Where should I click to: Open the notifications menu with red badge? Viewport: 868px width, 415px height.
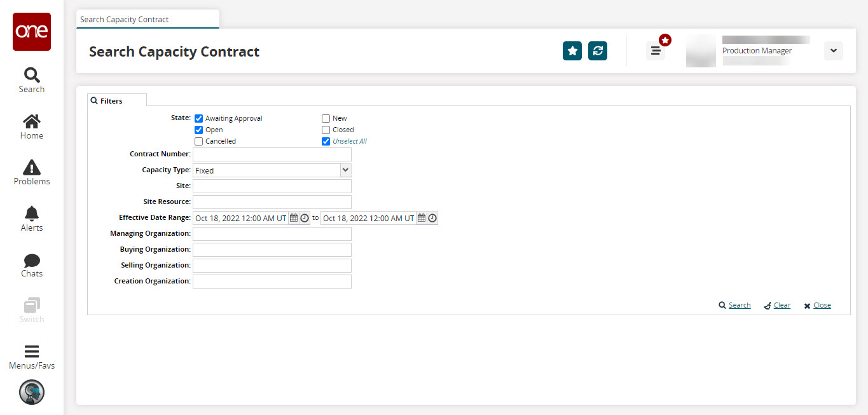[x=656, y=50]
